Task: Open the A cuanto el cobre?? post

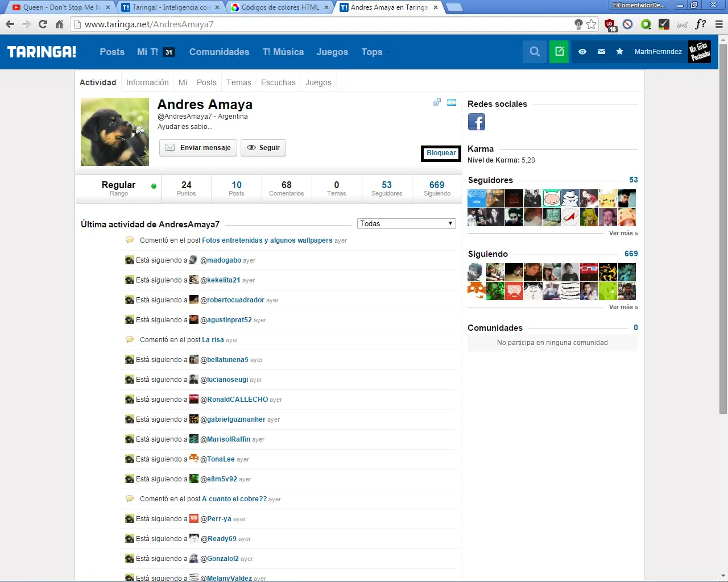Action: tap(234, 499)
